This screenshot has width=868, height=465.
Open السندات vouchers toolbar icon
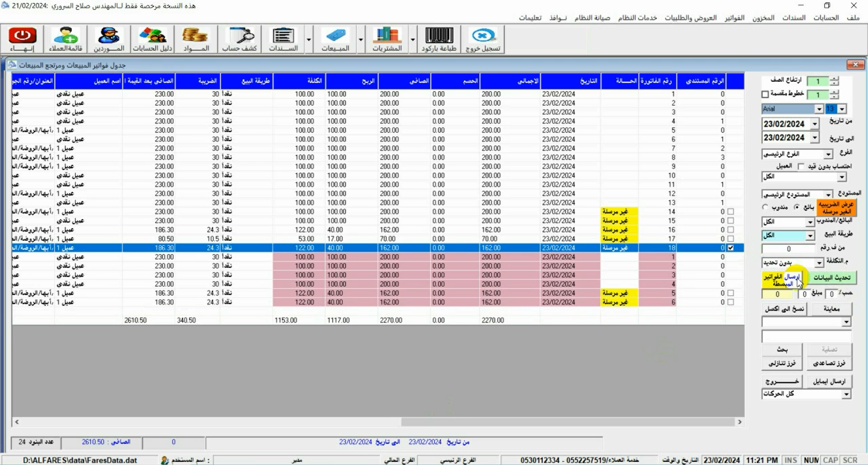pos(283,39)
